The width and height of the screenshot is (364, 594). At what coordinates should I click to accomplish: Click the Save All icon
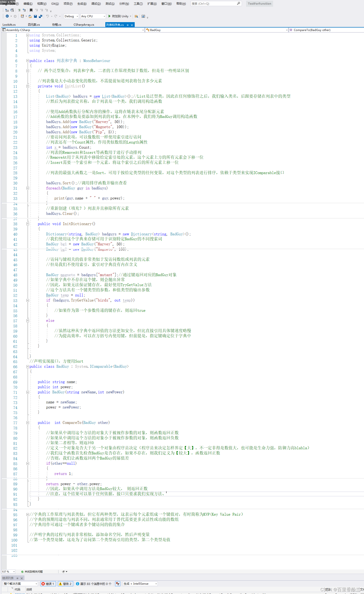[41, 16]
